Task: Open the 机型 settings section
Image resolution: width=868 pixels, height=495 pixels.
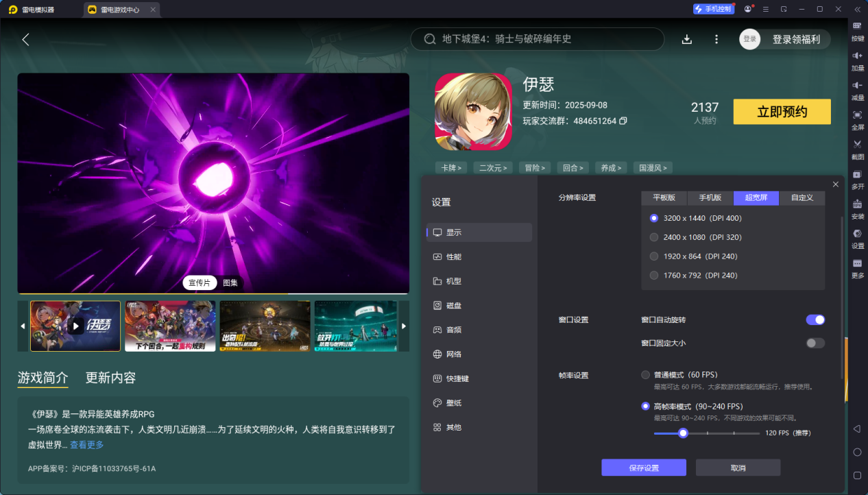Action: pos(479,281)
